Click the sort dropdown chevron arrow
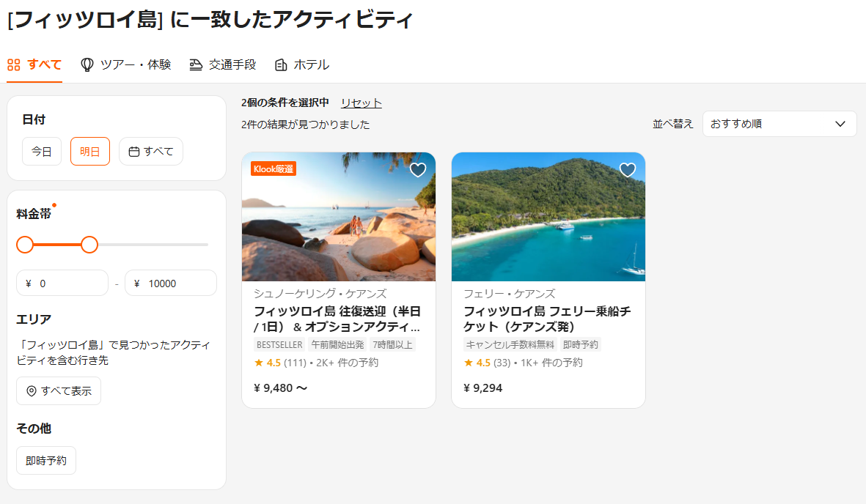Viewport: 866px width, 504px height. tap(840, 124)
